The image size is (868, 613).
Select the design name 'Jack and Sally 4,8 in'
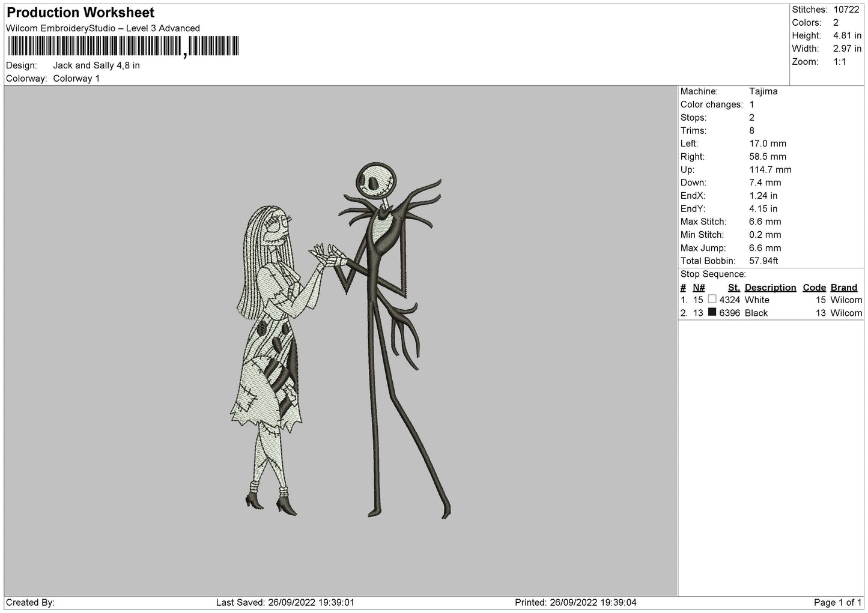96,65
